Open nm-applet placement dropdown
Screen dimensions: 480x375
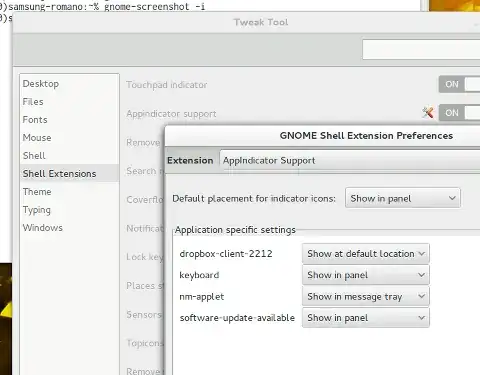pos(366,296)
